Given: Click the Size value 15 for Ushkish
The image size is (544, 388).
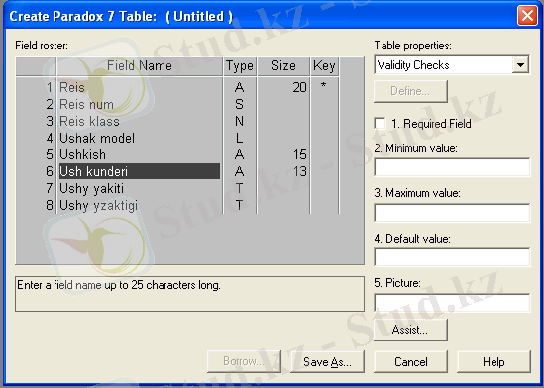Looking at the screenshot, I should click(x=299, y=154).
